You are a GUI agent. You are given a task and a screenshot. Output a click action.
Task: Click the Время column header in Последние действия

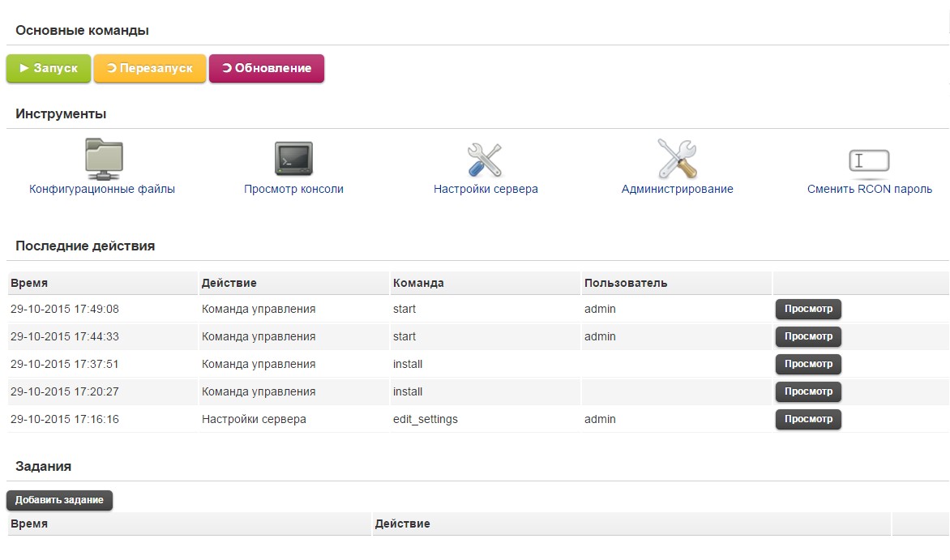tap(29, 283)
